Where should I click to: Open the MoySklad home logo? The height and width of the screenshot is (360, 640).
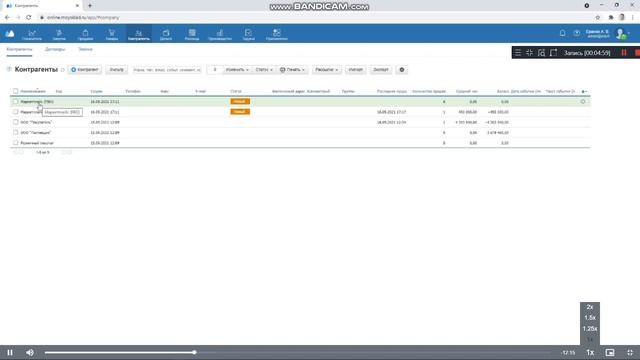[x=10, y=33]
